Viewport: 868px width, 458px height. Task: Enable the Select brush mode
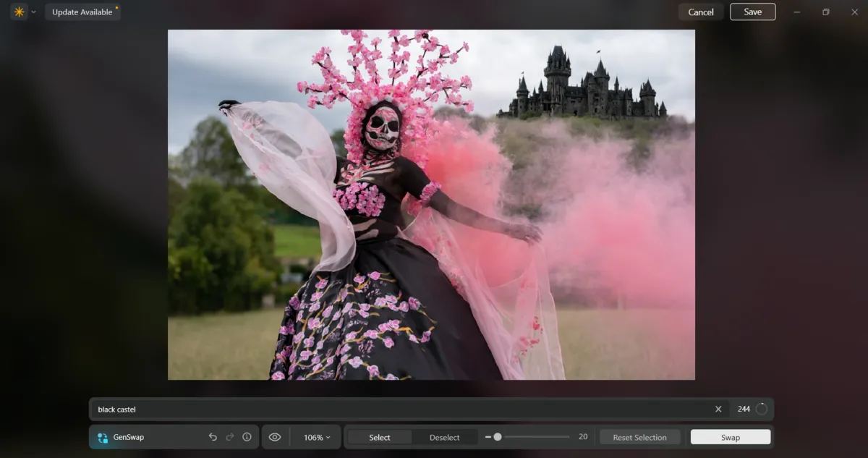click(380, 437)
